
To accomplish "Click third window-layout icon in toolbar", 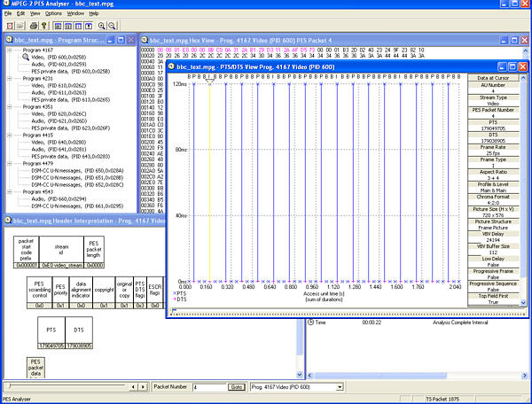I will pyautogui.click(x=78, y=26).
